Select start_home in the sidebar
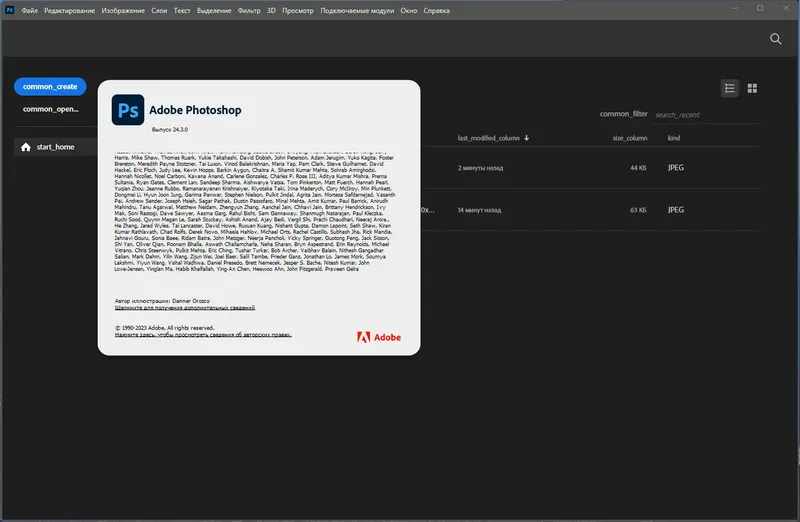 tap(55, 147)
